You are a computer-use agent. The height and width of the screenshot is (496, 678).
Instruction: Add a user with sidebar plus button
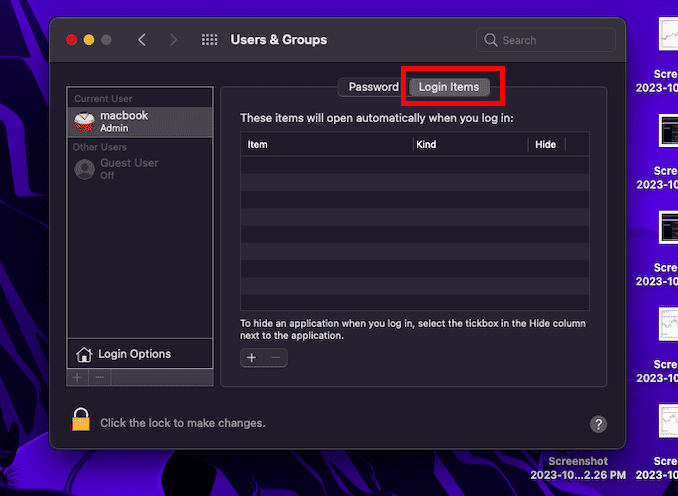78,378
